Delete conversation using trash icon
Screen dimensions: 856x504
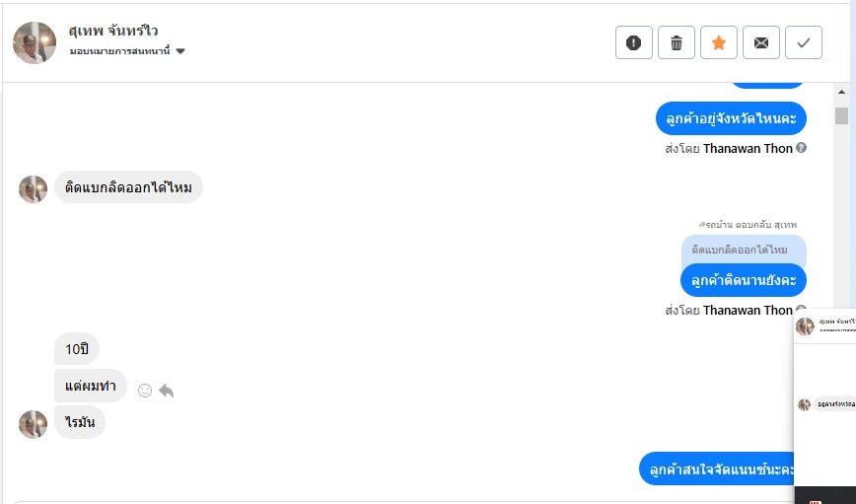[x=677, y=42]
